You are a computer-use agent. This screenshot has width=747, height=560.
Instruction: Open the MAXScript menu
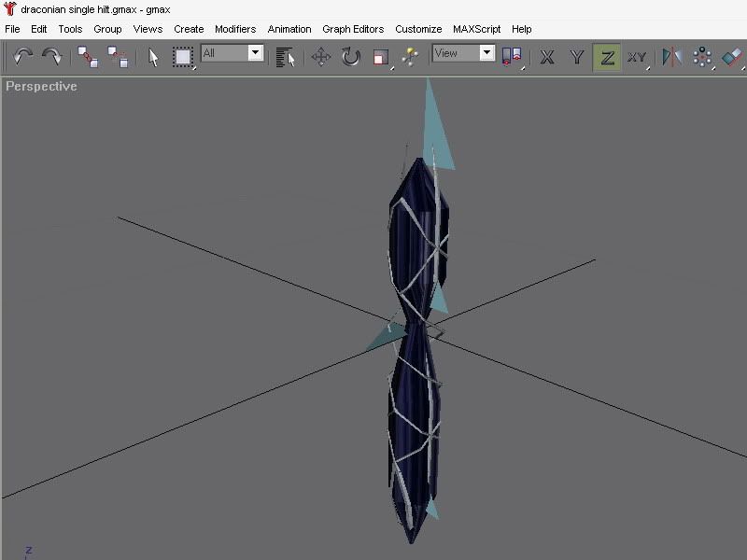476,29
